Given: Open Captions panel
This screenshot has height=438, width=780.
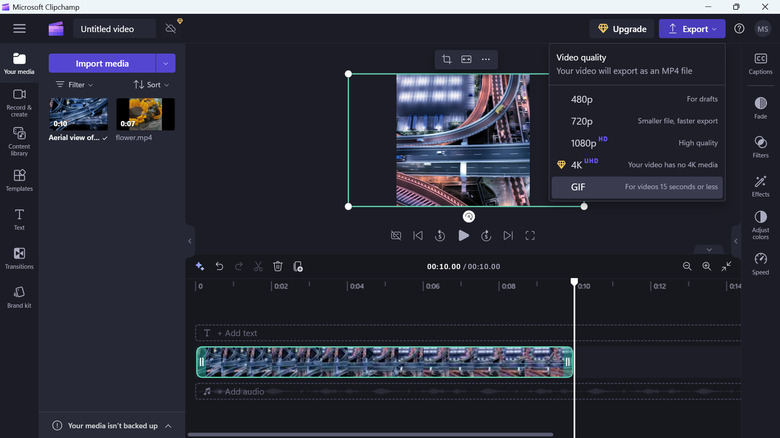Looking at the screenshot, I should [761, 64].
